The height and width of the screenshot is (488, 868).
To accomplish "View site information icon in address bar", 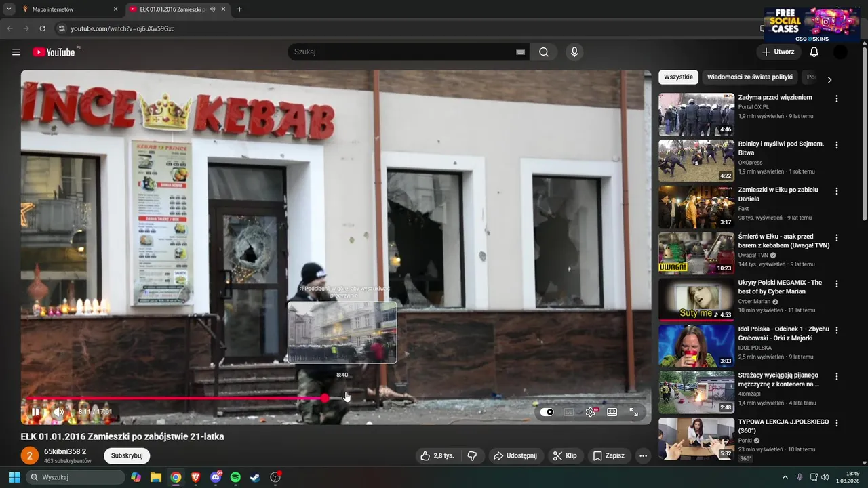I will pos(61,28).
